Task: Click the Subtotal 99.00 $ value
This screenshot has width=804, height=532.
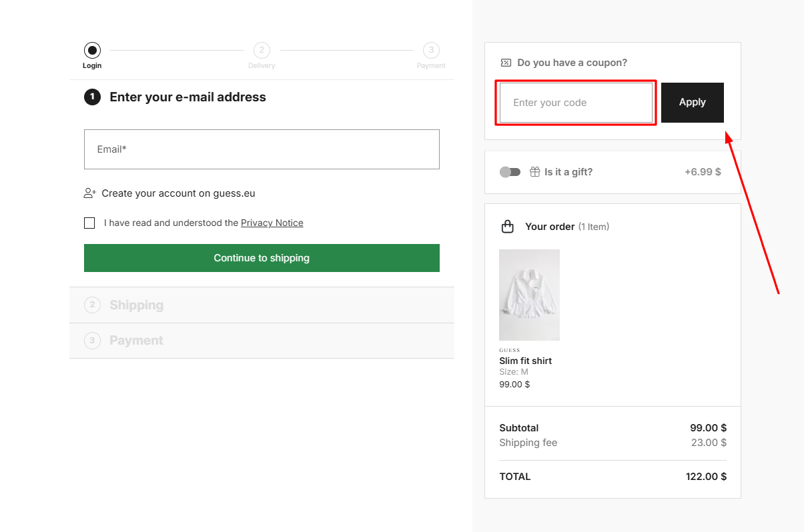Action: pyautogui.click(x=709, y=428)
